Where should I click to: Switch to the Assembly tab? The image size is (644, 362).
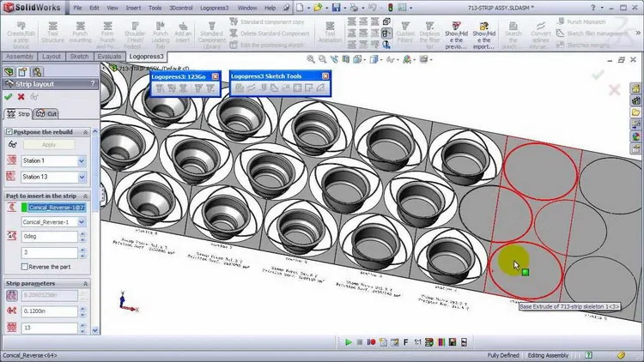coord(19,57)
